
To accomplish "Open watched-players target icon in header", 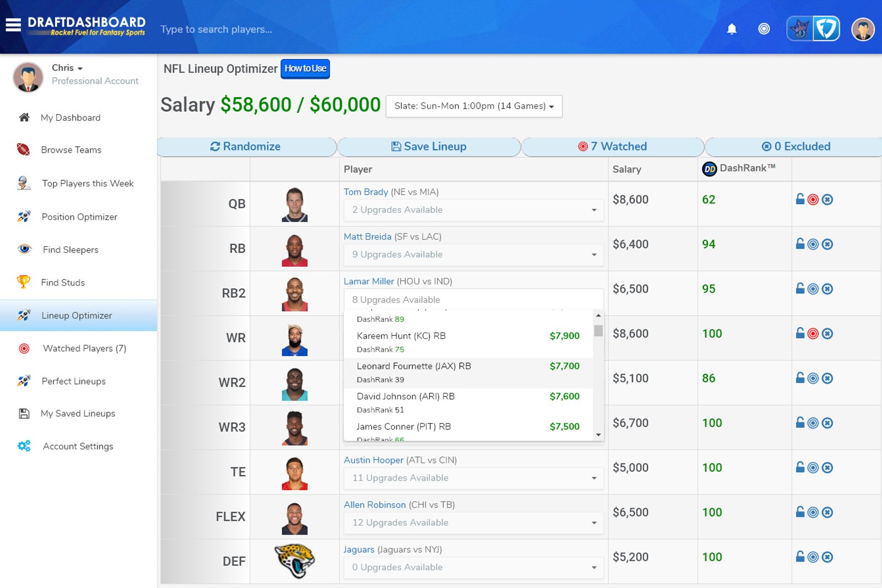I will 763,29.
